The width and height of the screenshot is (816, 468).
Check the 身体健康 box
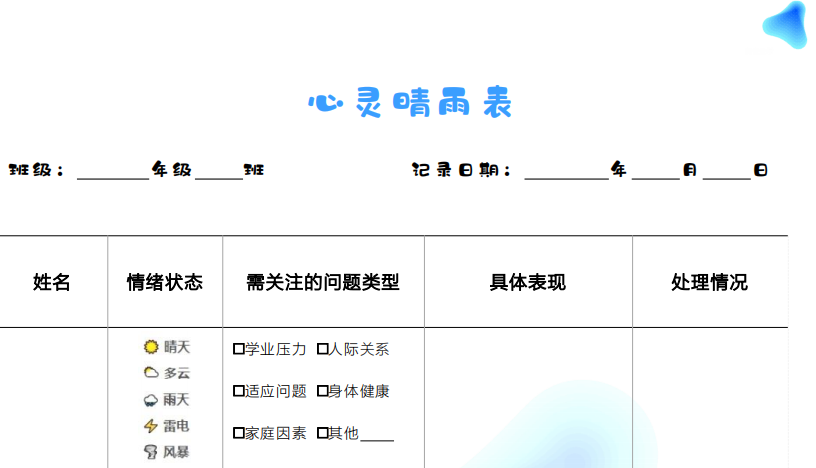click(x=323, y=391)
